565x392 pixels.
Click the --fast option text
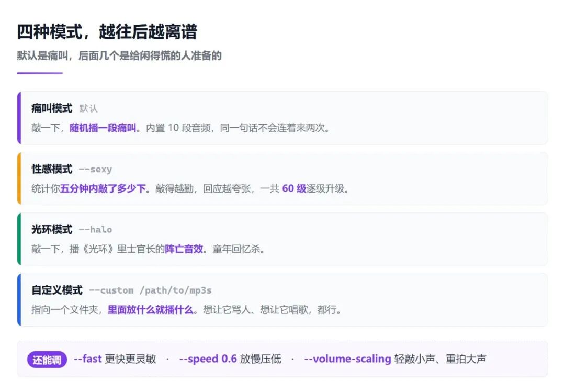(x=87, y=359)
